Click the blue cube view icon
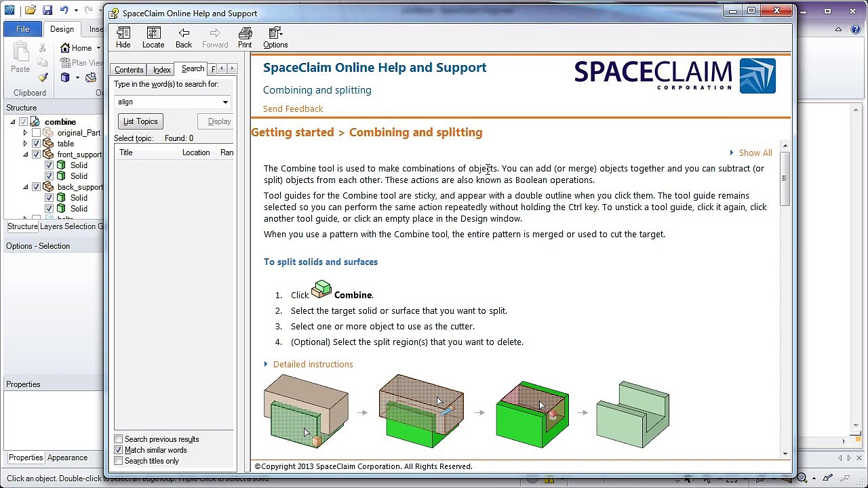Screen dimensions: 868x488 [x=65, y=77]
